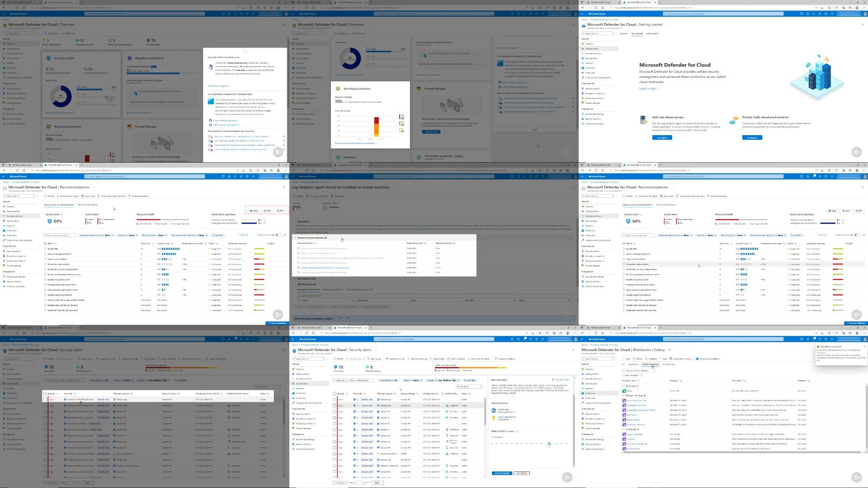868x488 pixels.
Task: Open Diagnose and solve problems in Getting started sidebar
Action: [597, 78]
